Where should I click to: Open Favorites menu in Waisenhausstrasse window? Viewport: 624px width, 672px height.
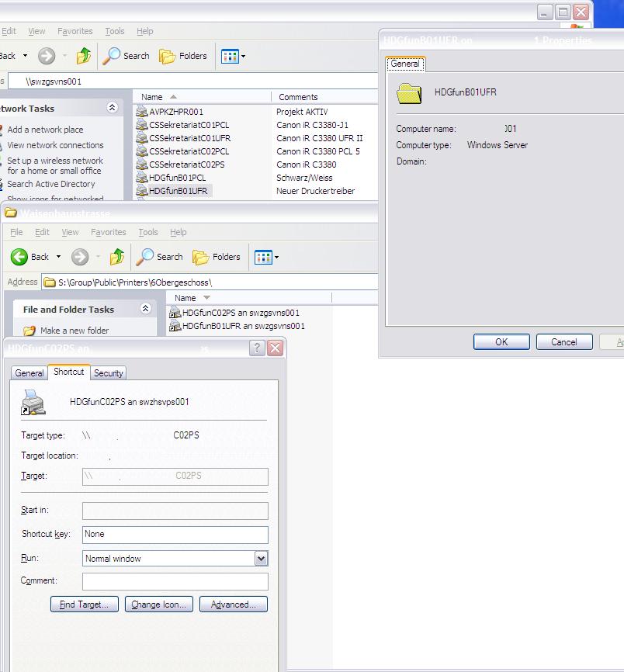(x=108, y=232)
